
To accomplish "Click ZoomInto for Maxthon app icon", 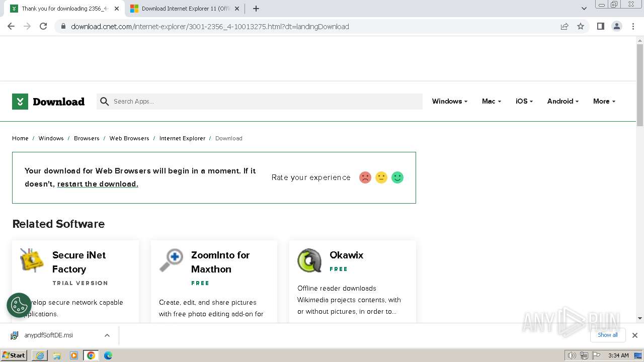I will [171, 260].
